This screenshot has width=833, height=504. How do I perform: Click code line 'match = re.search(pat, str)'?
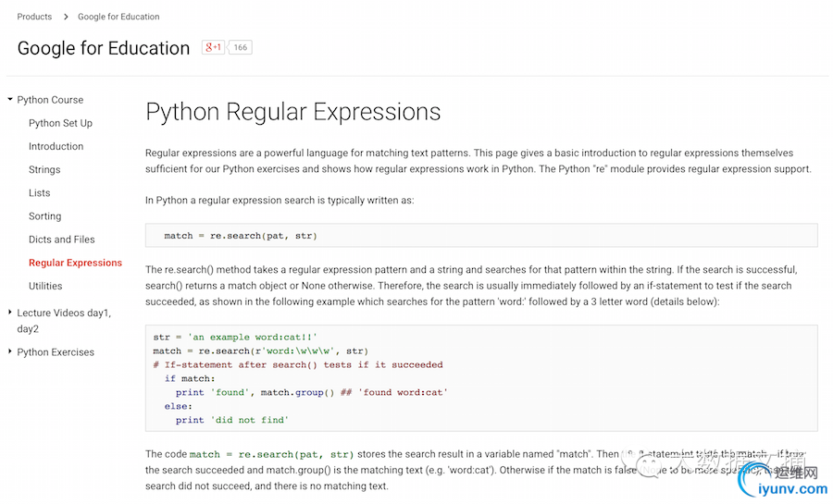click(241, 236)
